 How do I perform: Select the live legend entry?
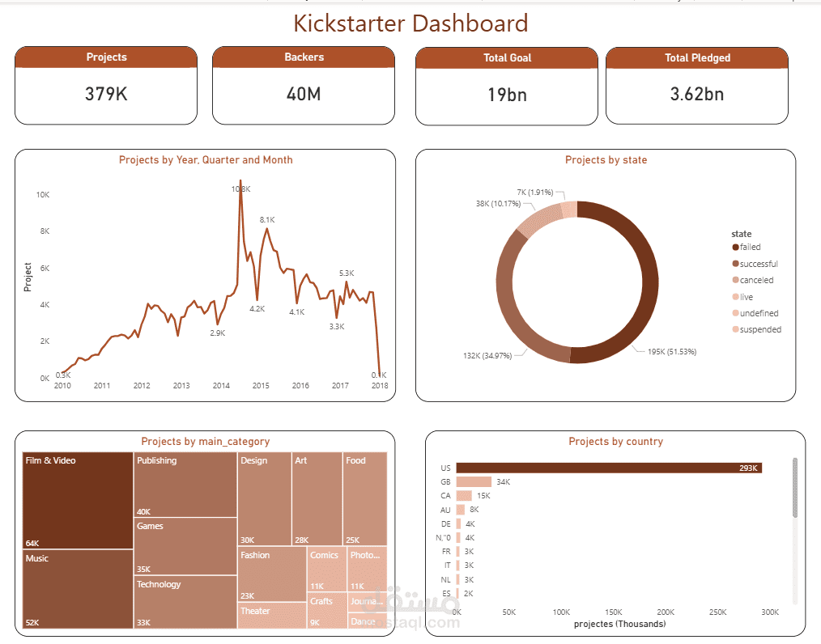(742, 297)
